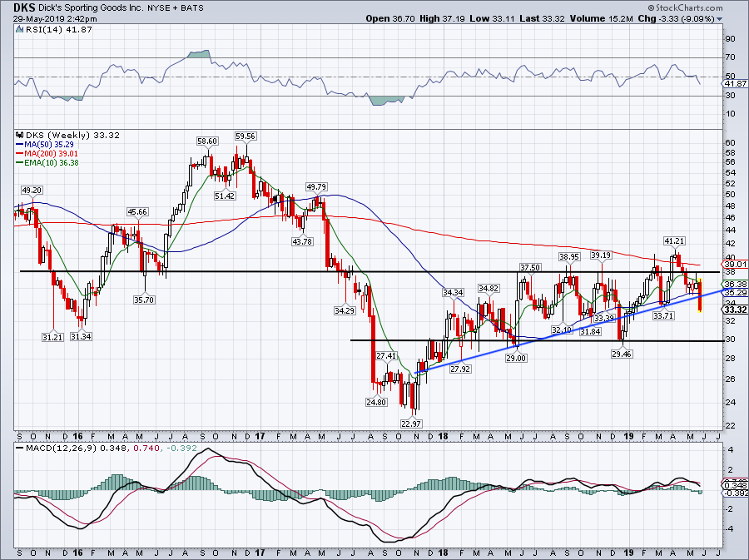
Task: Click the blue 35.29 tag on price axis
Action: (735, 292)
